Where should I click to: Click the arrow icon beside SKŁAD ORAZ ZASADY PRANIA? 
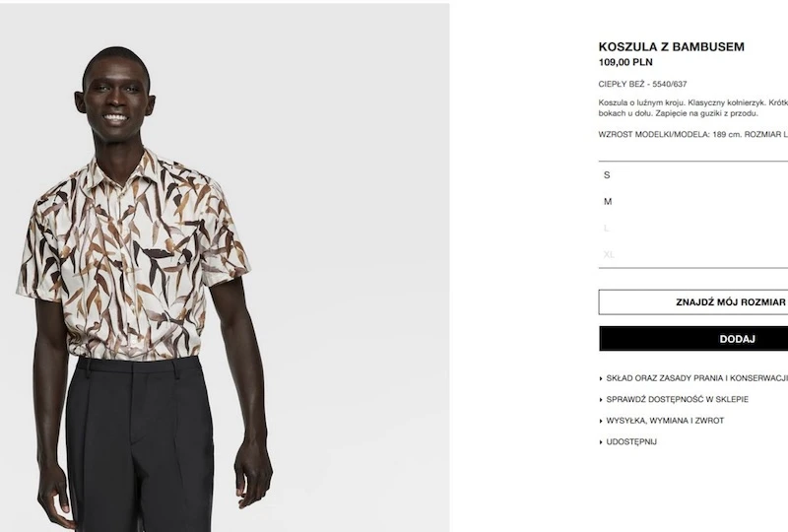point(601,378)
